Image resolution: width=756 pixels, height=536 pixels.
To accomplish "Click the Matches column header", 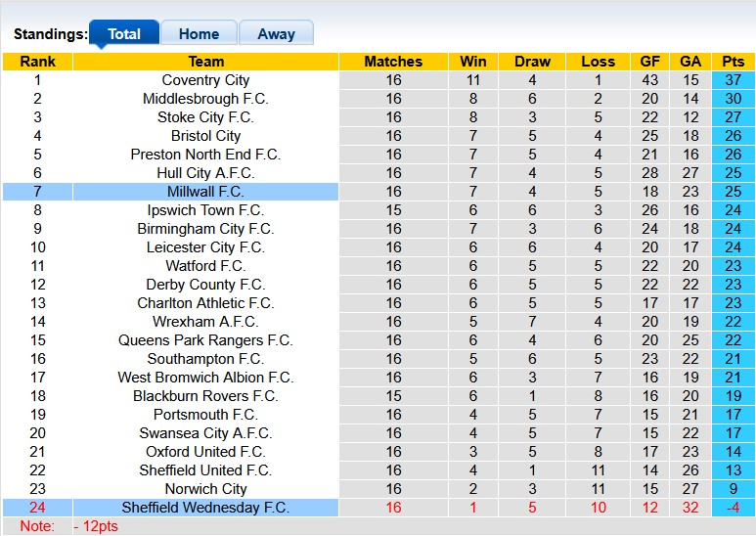I will click(393, 62).
